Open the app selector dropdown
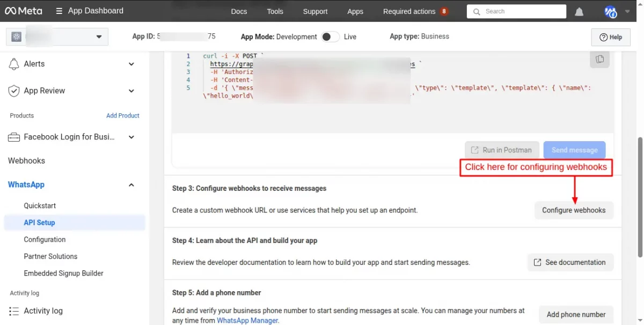 pyautogui.click(x=99, y=36)
